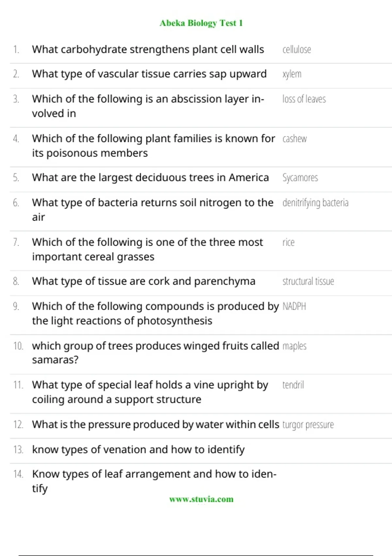
Task: Select the answer 'NADPH'
Action: (294, 306)
